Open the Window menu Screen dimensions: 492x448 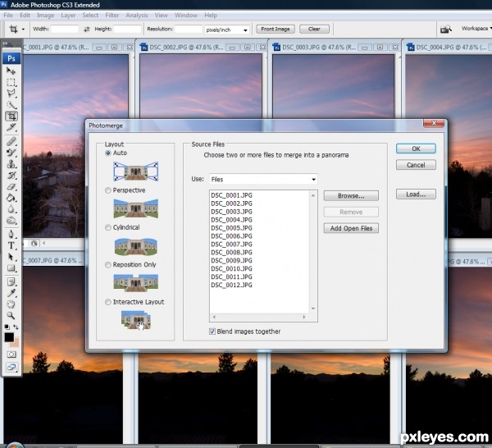click(x=186, y=15)
